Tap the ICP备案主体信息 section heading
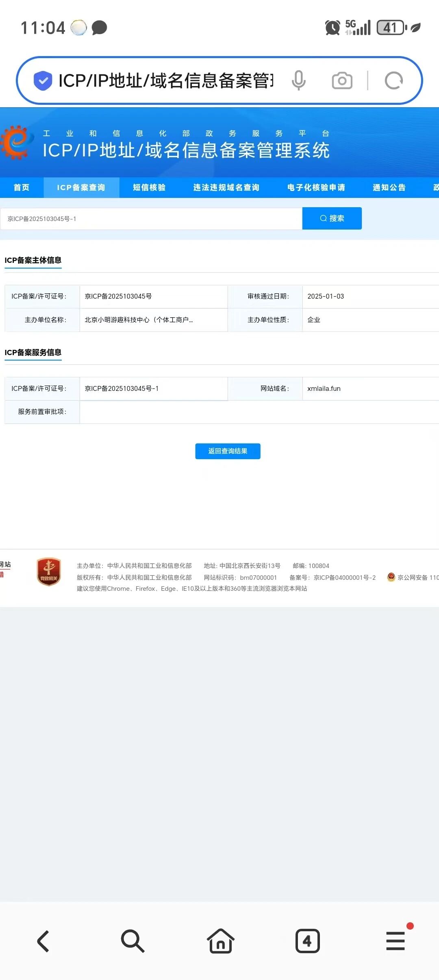The image size is (439, 980). click(33, 260)
